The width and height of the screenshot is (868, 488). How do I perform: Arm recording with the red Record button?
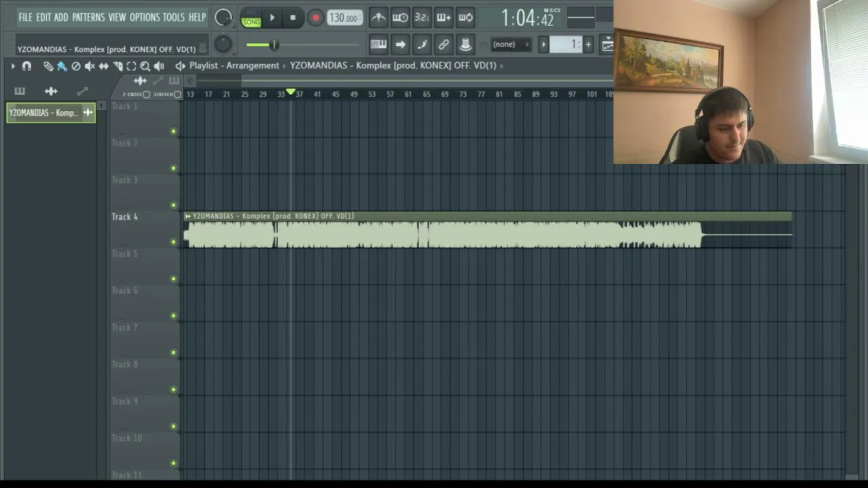click(x=315, y=18)
